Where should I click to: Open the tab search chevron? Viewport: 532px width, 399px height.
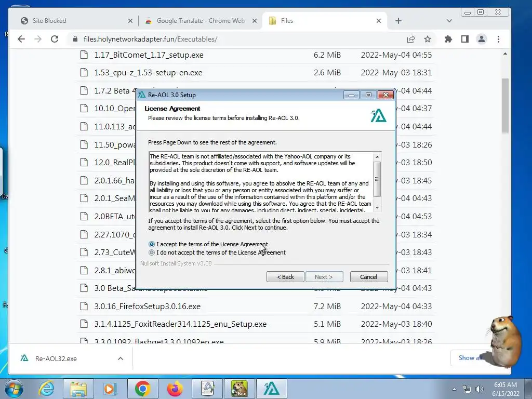coord(449,21)
